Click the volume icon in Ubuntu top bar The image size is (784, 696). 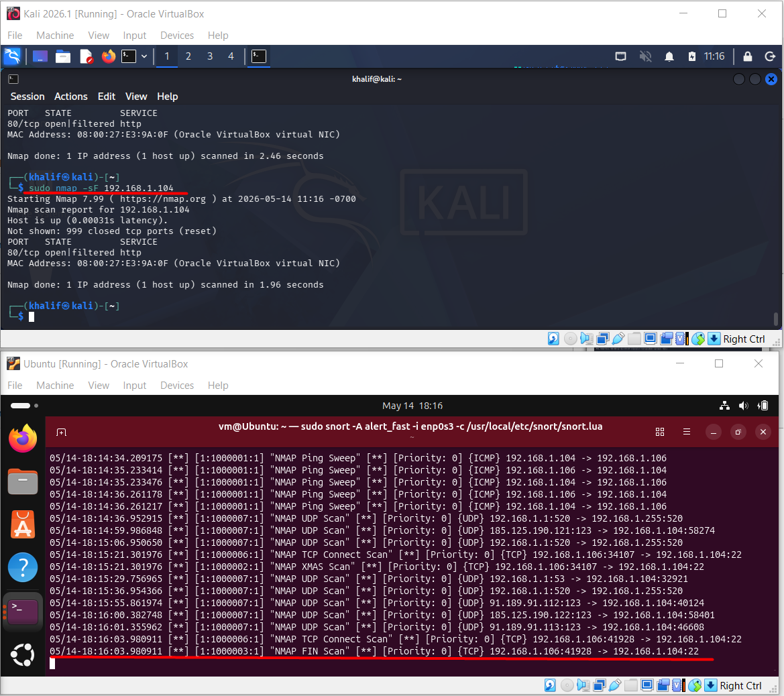[x=744, y=406]
